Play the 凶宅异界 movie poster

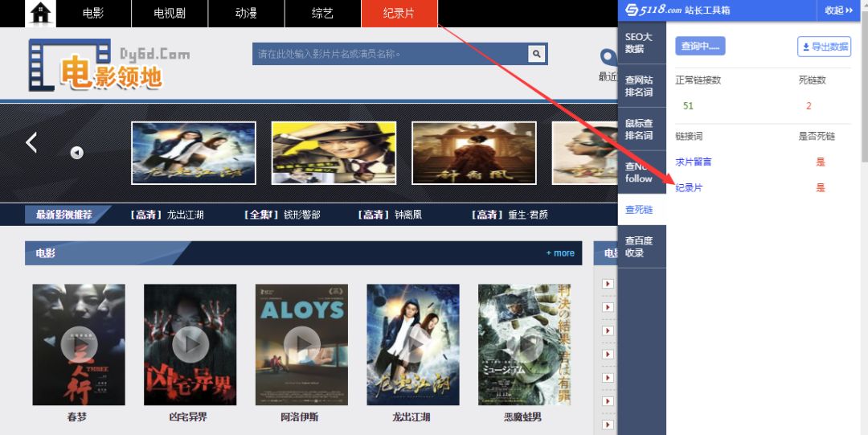point(190,345)
